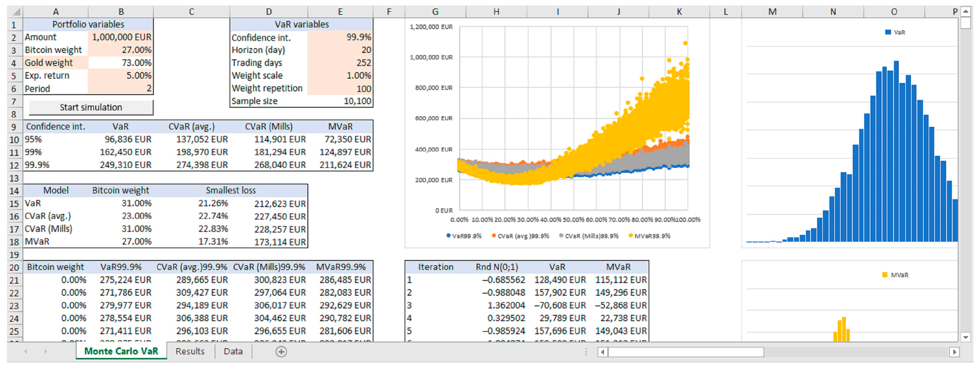Click the Start simulation button

[91, 107]
